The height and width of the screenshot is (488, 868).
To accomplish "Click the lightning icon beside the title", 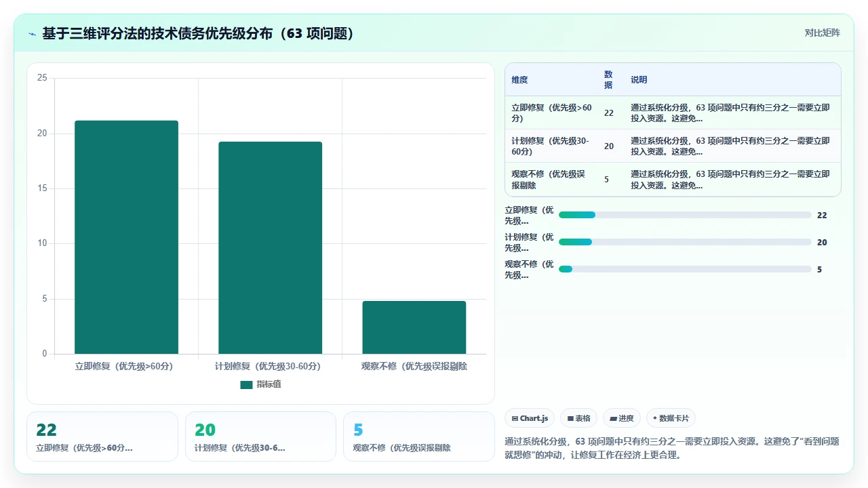I will [33, 33].
